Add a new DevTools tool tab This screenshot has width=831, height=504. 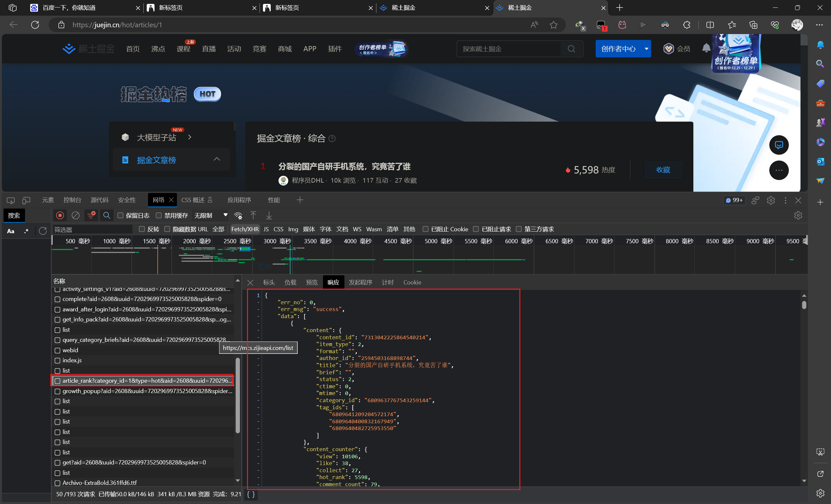coord(300,200)
